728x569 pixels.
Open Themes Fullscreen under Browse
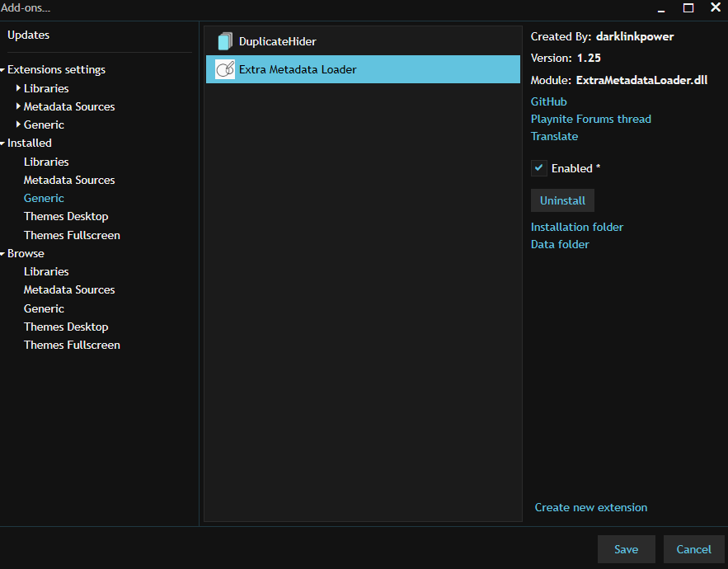[x=72, y=345]
